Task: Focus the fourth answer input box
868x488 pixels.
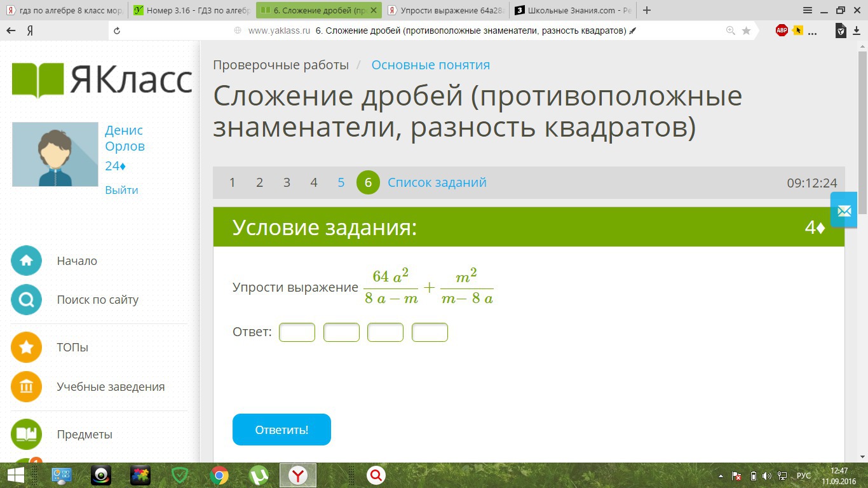Action: pyautogui.click(x=430, y=332)
